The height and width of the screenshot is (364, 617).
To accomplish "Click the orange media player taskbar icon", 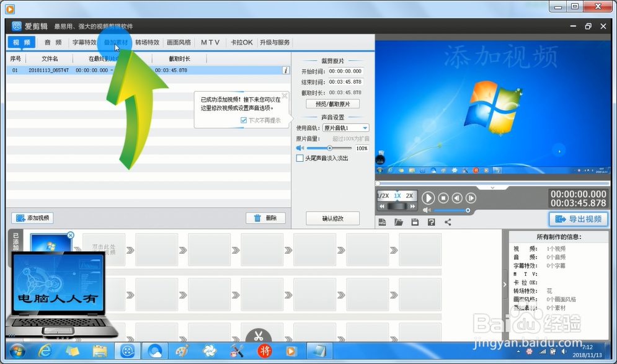I will click(291, 351).
